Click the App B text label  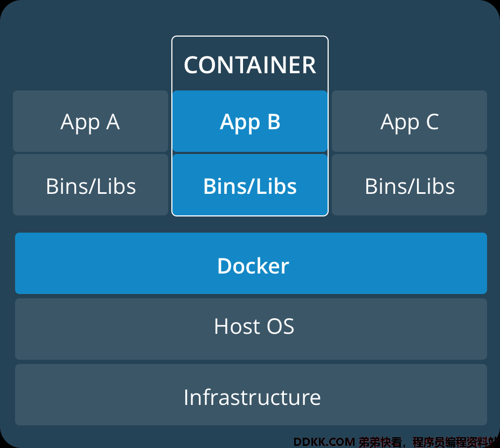pyautogui.click(x=250, y=123)
